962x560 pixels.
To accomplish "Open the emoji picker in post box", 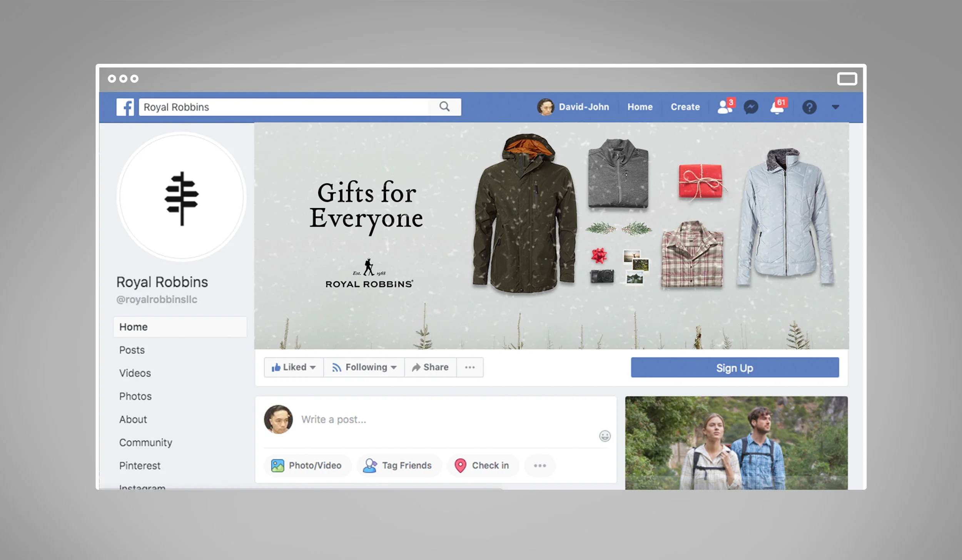I will click(605, 436).
